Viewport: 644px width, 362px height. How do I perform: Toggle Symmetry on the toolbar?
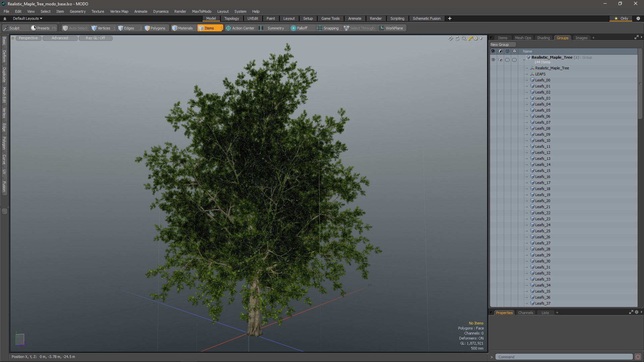(x=272, y=28)
